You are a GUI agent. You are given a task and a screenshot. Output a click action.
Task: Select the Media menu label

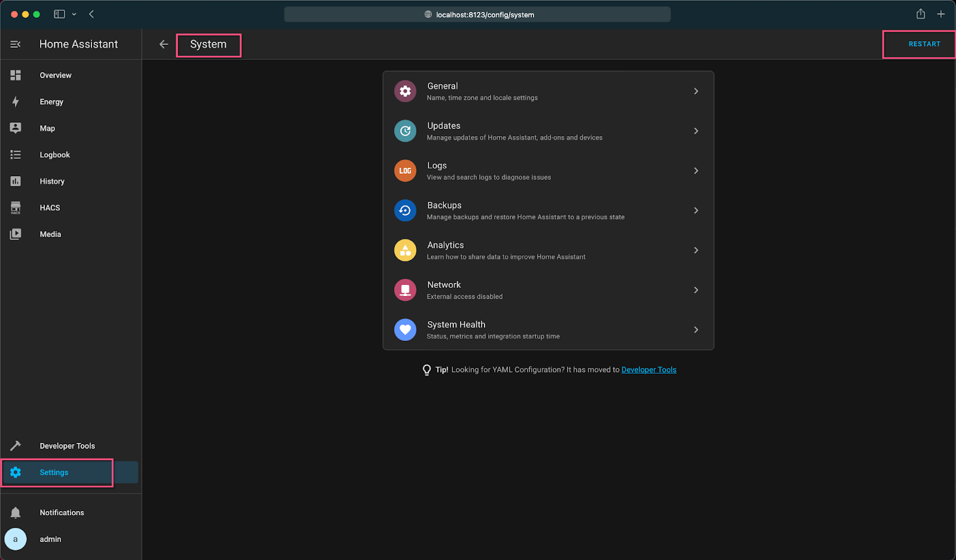[50, 234]
